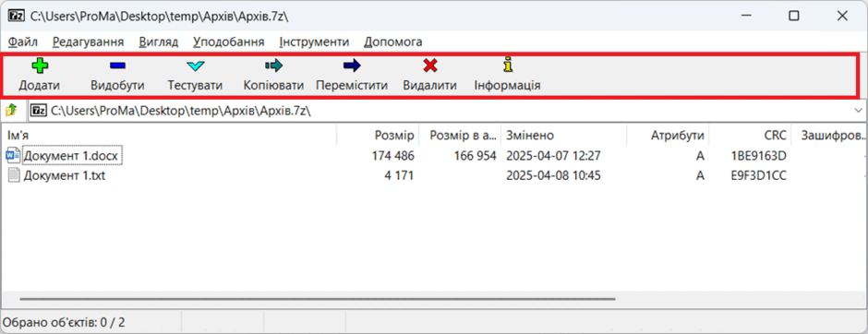Image resolution: width=868 pixels, height=334 pixels.
Task: Click the yellow Інформація icon
Action: pos(508,66)
